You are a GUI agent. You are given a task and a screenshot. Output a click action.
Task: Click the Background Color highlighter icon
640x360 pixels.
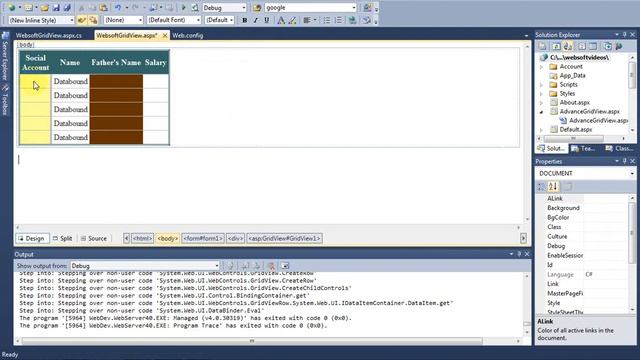tap(292, 20)
